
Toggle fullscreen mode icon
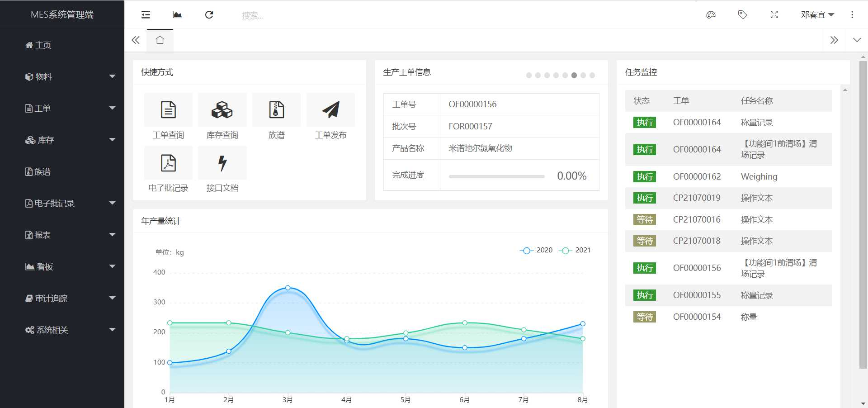(774, 15)
